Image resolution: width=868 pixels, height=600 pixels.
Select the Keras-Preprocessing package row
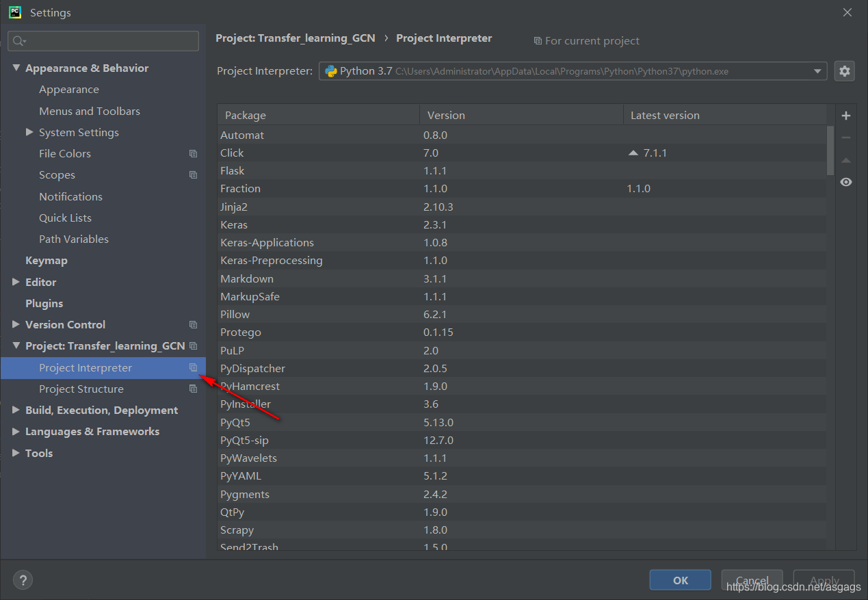[522, 261]
